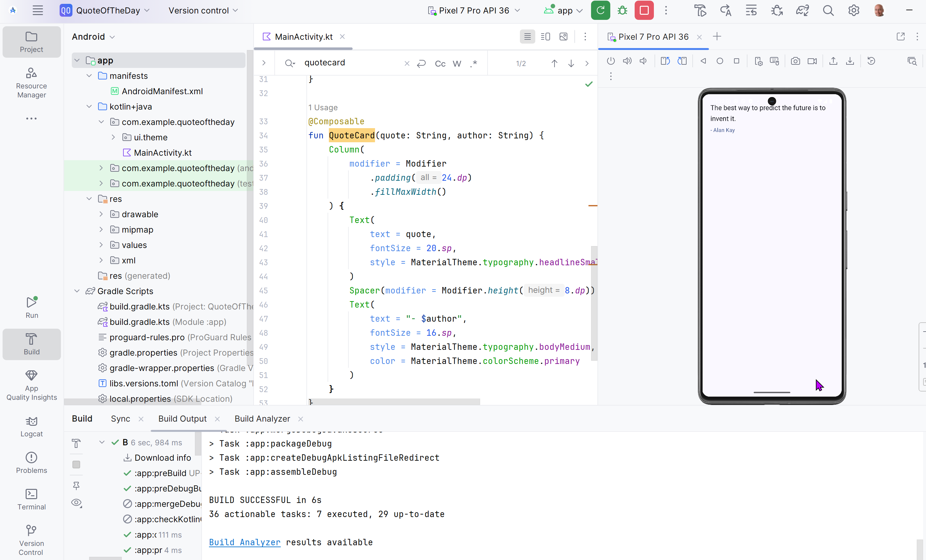
Task: Switch to the Sync tab
Action: [120, 418]
